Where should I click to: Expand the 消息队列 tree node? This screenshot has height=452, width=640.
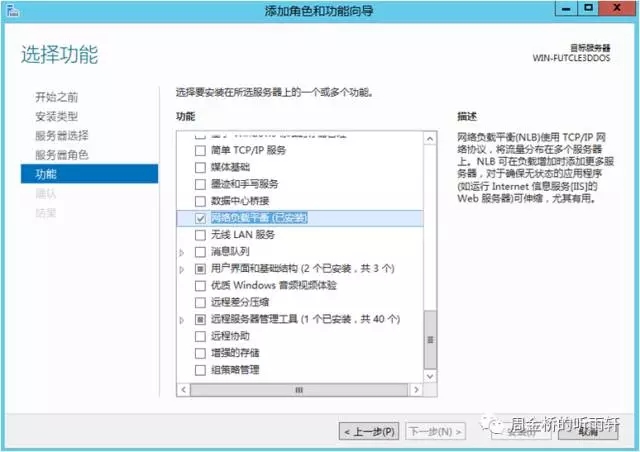[182, 253]
